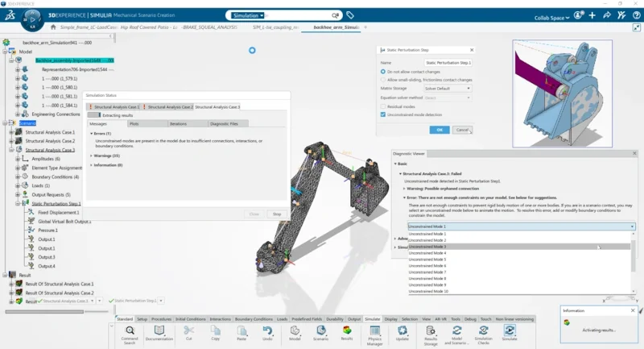Click the Name field in step dialog
Screen dimensions: 644x349
pyautogui.click(x=448, y=63)
